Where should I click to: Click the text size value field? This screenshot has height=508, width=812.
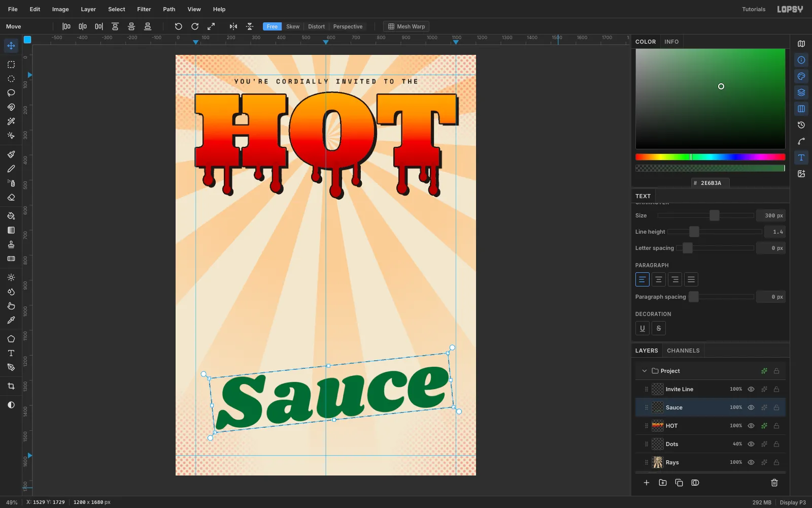click(771, 215)
